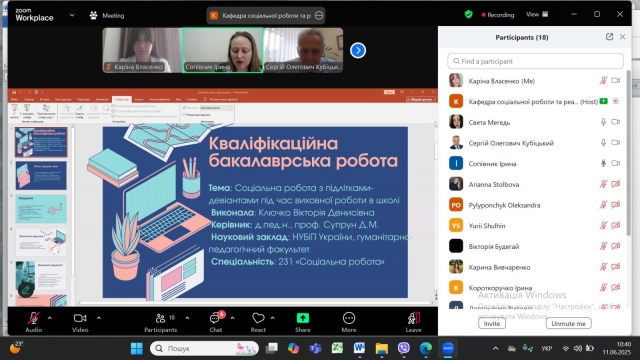Focus the Find a participant search field
This screenshot has width=640, height=360.
[535, 61]
